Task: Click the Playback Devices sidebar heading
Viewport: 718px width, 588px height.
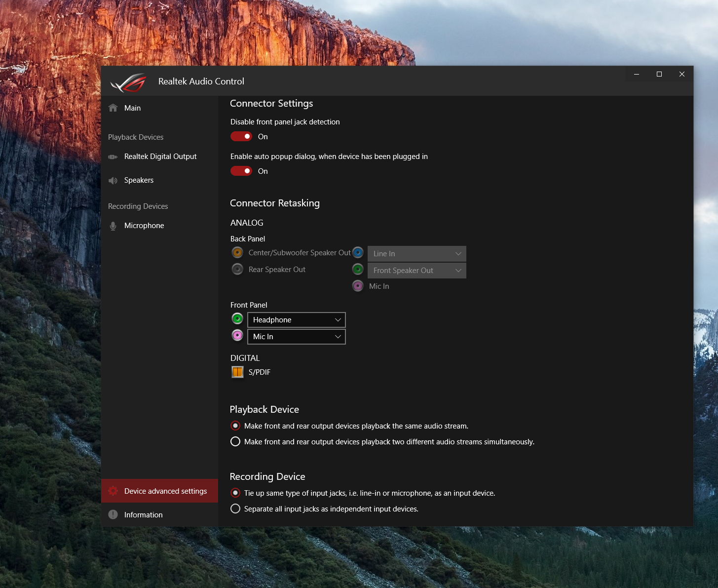Action: point(136,137)
